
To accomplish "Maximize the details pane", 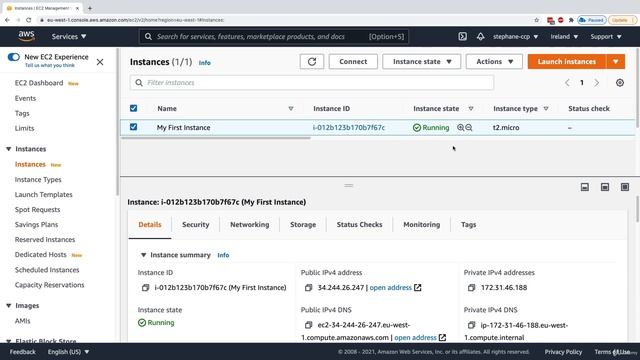I will pos(624,187).
